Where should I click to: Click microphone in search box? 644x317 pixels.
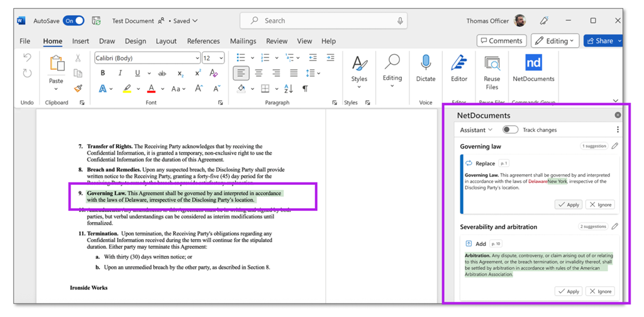[x=400, y=21]
